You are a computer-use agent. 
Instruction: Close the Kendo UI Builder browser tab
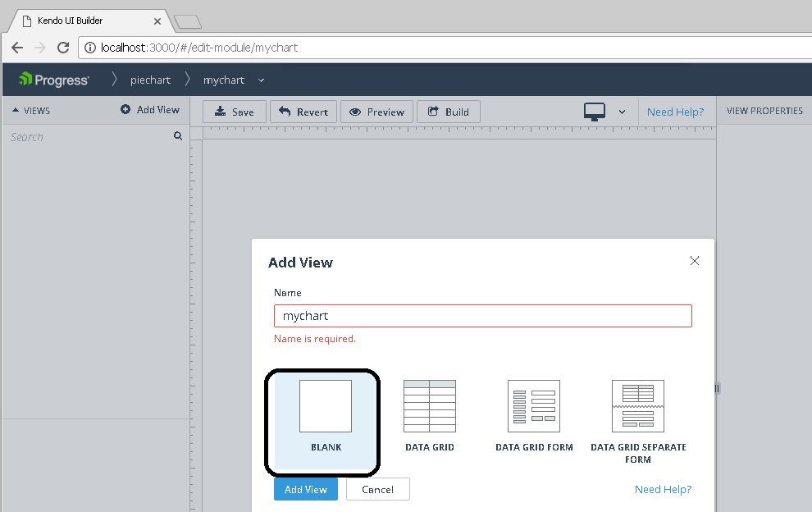(x=157, y=21)
